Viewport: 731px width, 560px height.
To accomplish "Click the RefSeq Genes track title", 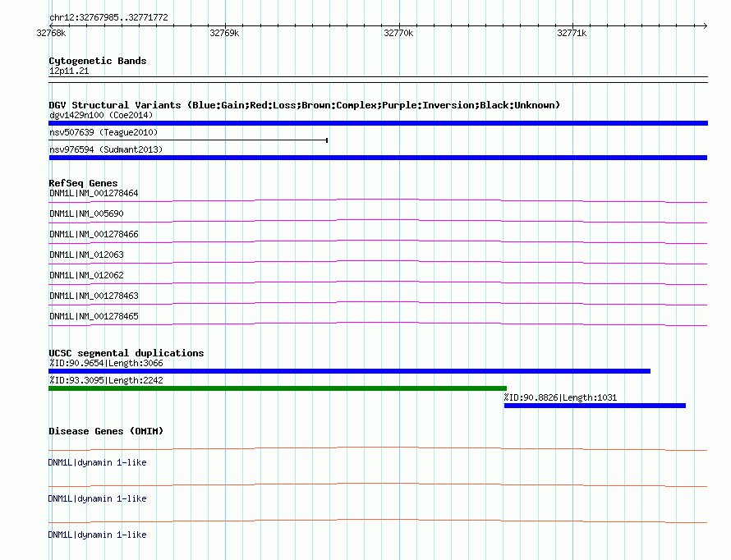I will pos(83,183).
